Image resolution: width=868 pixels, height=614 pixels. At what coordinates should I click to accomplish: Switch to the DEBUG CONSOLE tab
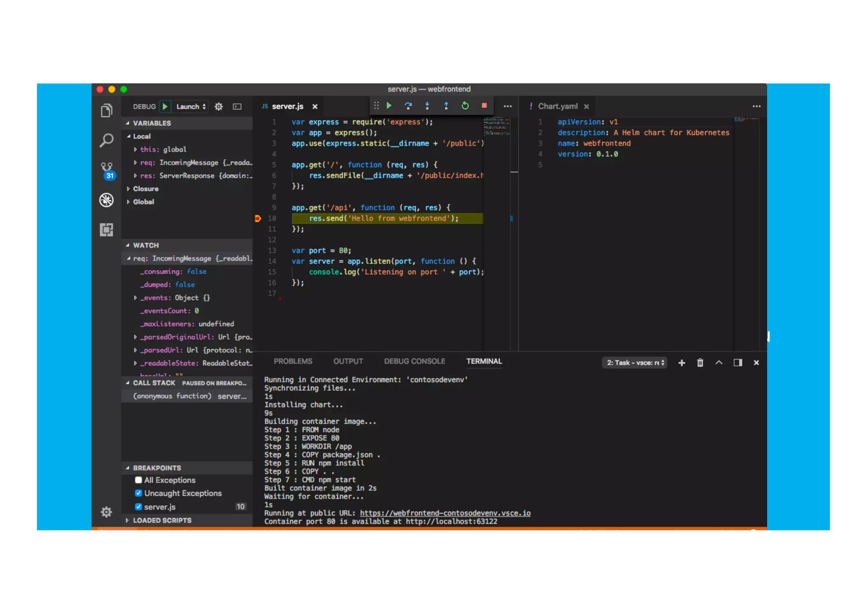pos(415,361)
